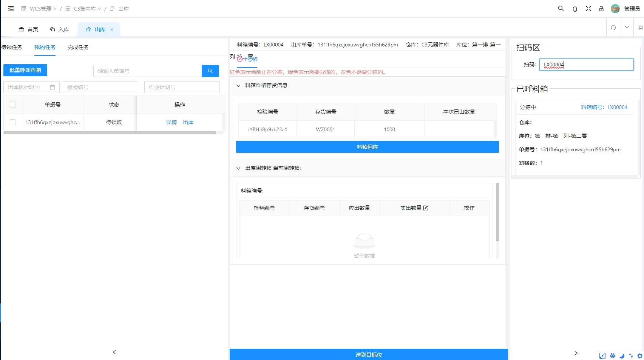Switch to 待领任务 tab
The width and height of the screenshot is (644, 360).
pos(12,47)
